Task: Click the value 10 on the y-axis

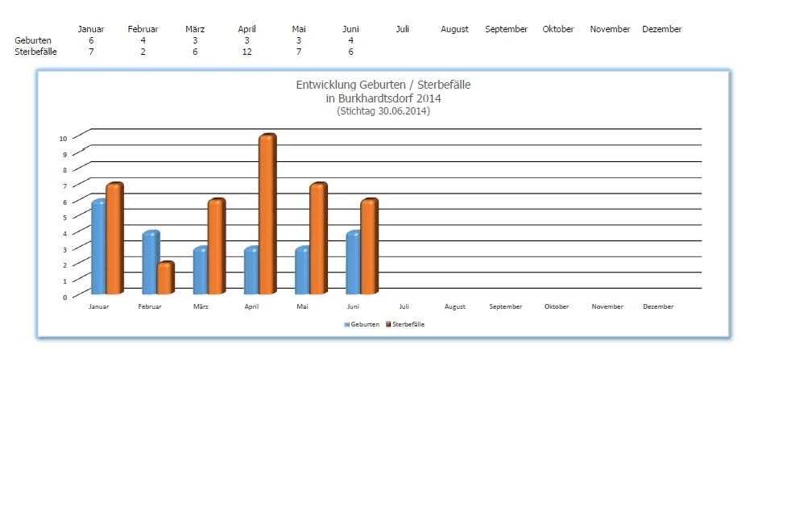Action: pos(63,139)
